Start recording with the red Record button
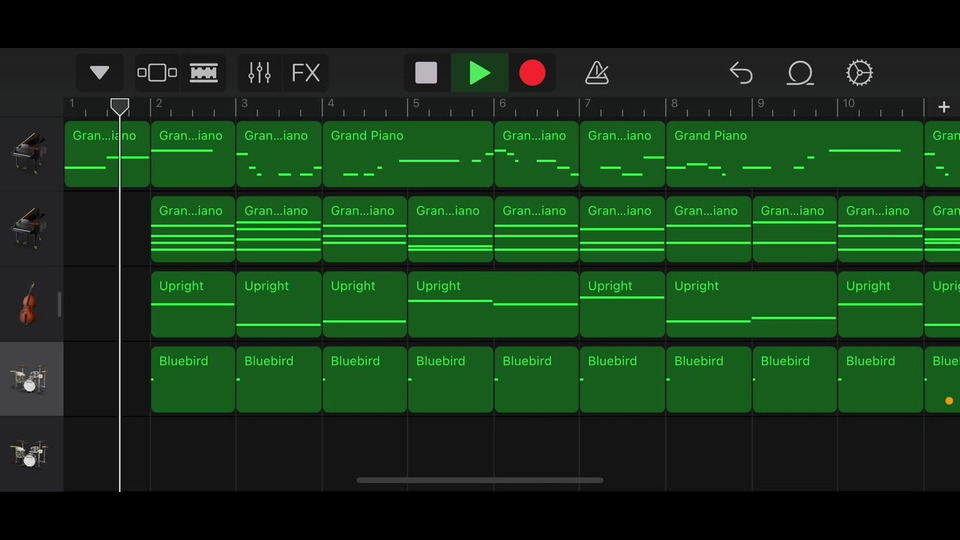 click(x=532, y=73)
